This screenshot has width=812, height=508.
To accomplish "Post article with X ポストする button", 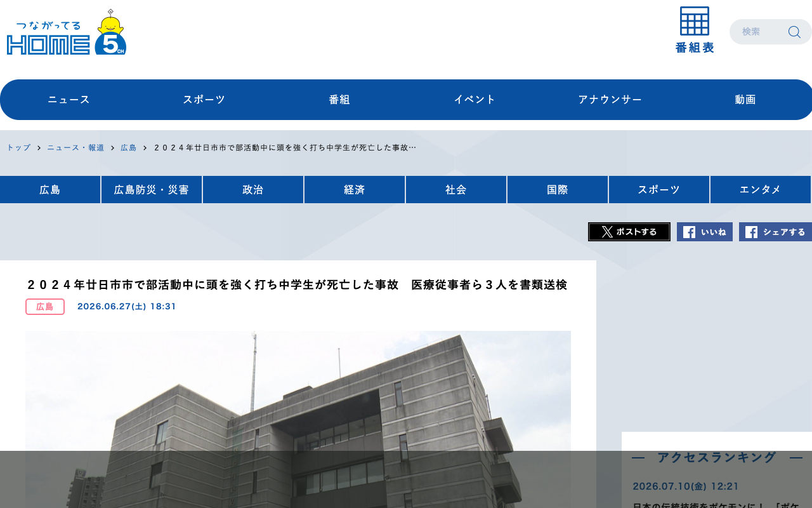I will point(629,232).
